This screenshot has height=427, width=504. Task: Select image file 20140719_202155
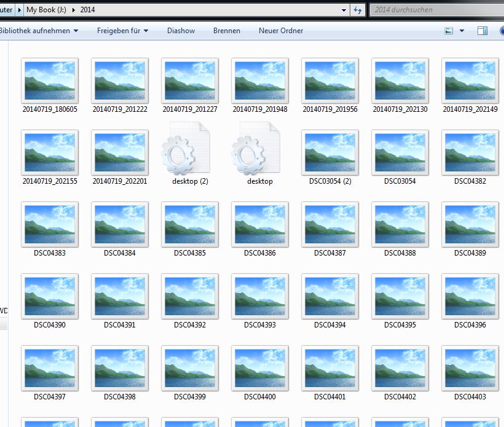point(50,157)
